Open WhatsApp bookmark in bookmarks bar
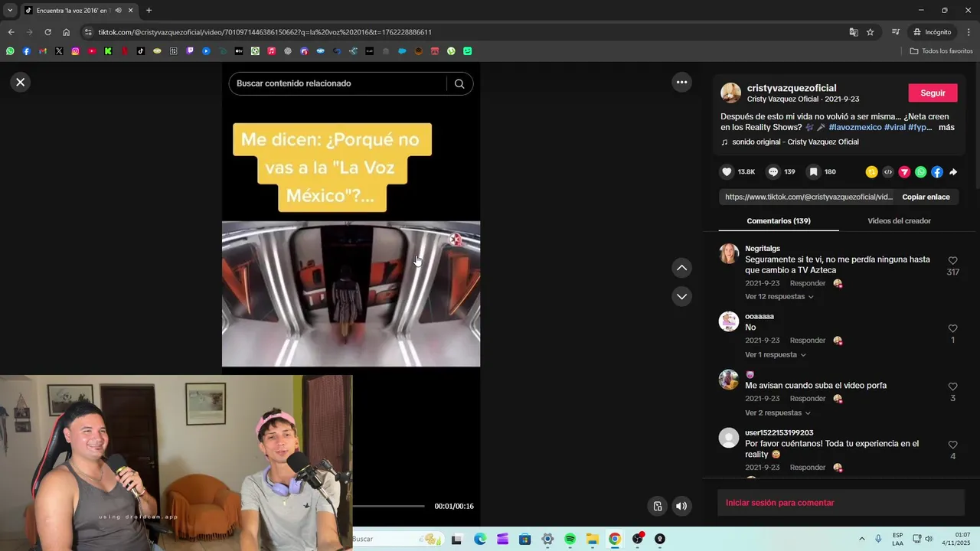 tap(10, 51)
